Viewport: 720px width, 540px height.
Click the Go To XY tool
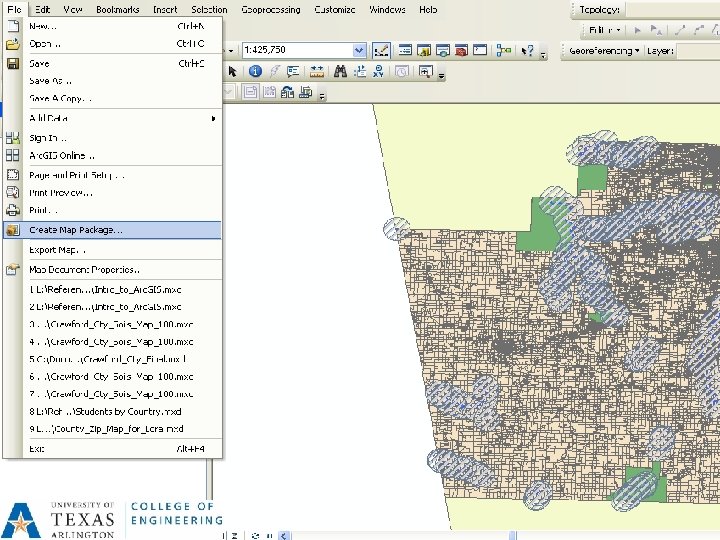click(x=378, y=71)
